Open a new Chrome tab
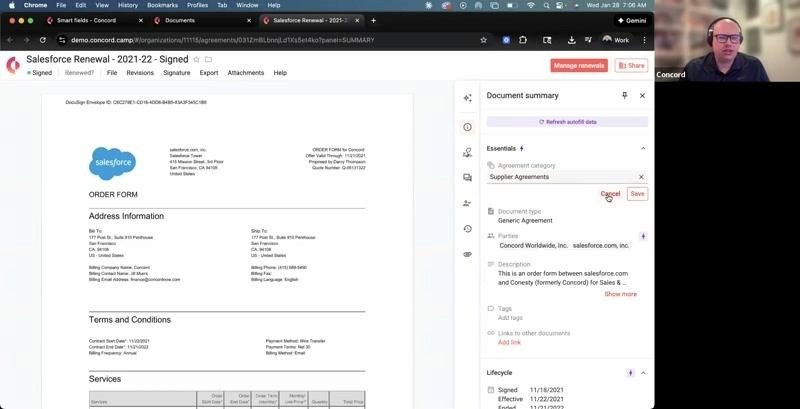This screenshot has height=409, width=800. coord(373,20)
